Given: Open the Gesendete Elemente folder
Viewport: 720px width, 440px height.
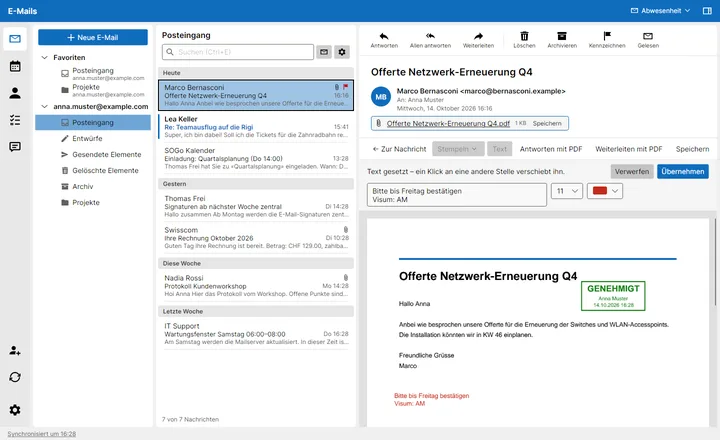Looking at the screenshot, I should [x=93, y=154].
